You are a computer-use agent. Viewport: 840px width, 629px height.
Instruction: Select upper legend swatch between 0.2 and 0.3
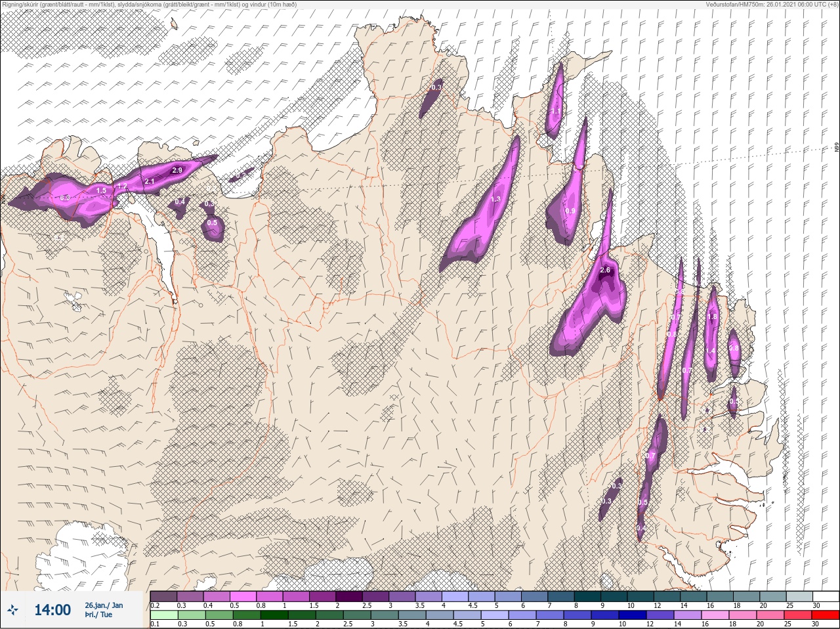(x=163, y=596)
